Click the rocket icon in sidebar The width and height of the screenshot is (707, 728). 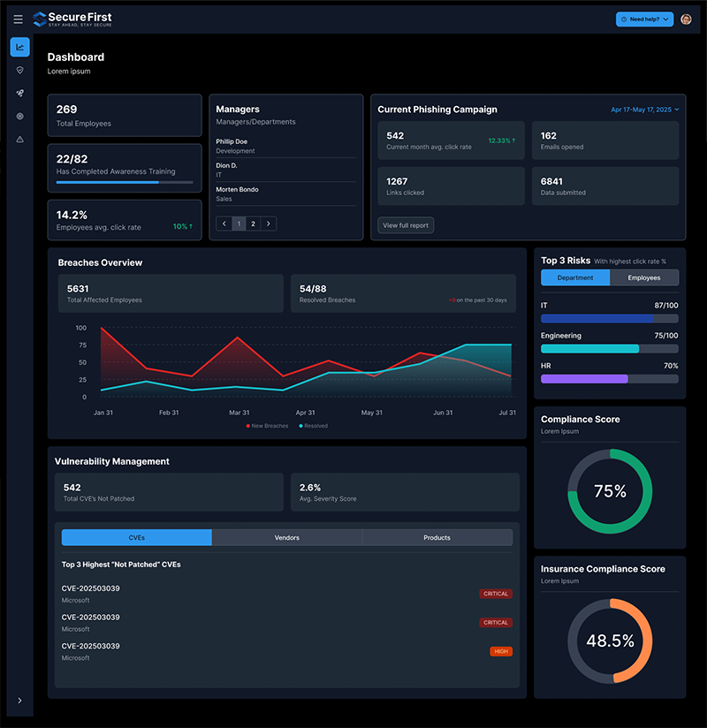click(19, 93)
